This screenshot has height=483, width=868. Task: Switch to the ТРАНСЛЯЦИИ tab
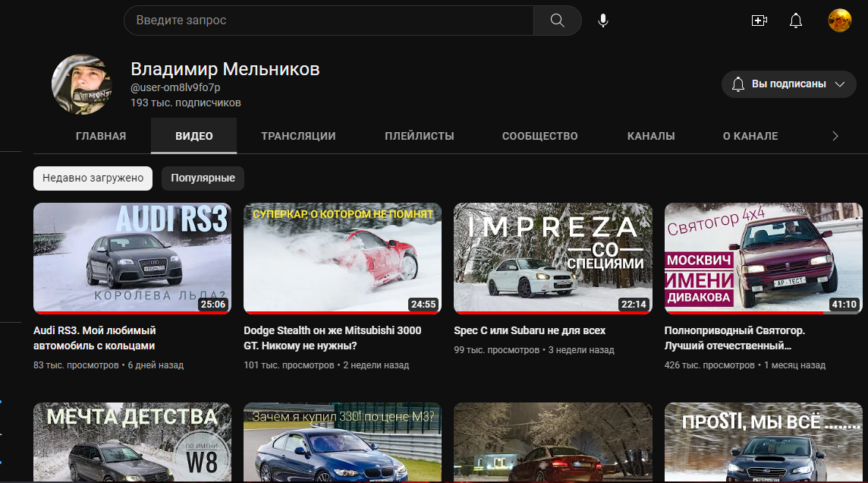(x=298, y=136)
